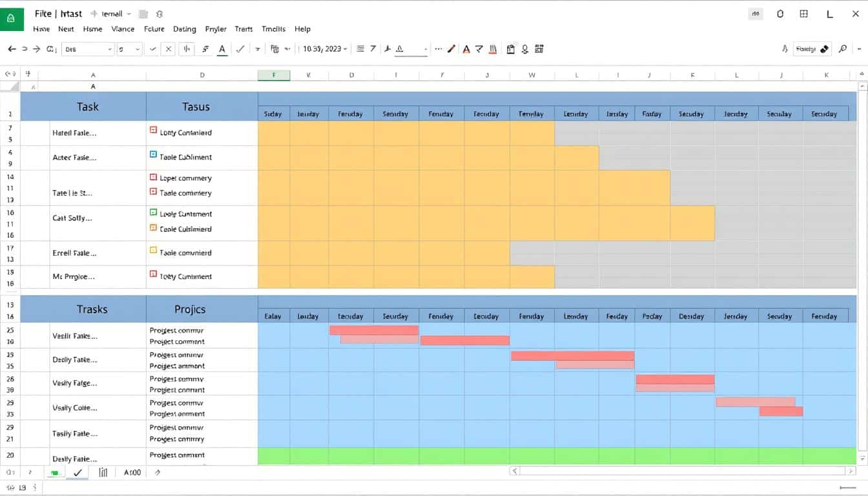Toggle yellow checkbox beside 'Taale comvnierd'
Viewport: 868px width, 496px height.
(x=153, y=251)
